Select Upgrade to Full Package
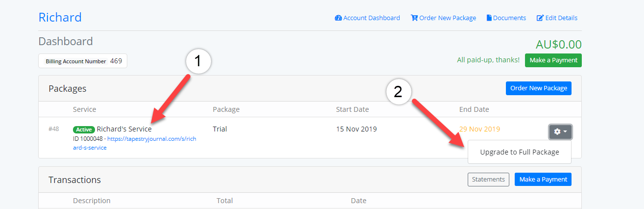 520,152
